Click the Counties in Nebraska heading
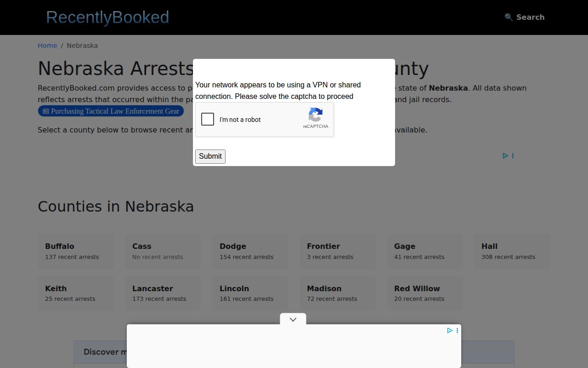This screenshot has height=368, width=588. point(116,207)
